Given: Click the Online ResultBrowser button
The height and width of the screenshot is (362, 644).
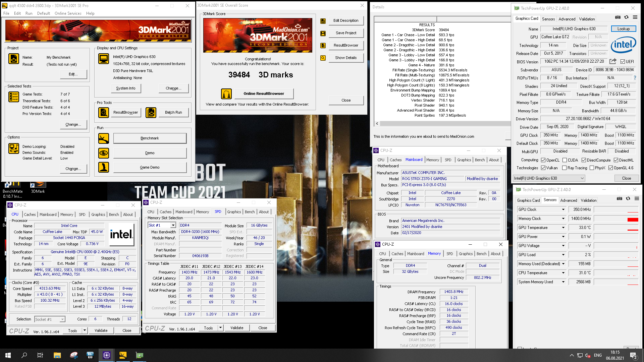Looking at the screenshot, I should [264, 94].
